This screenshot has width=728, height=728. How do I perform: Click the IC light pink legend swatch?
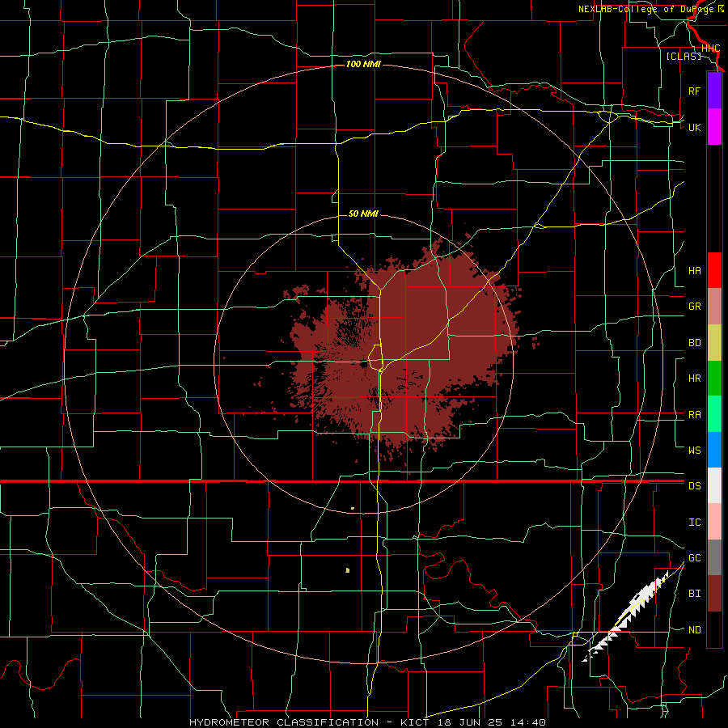click(x=714, y=522)
